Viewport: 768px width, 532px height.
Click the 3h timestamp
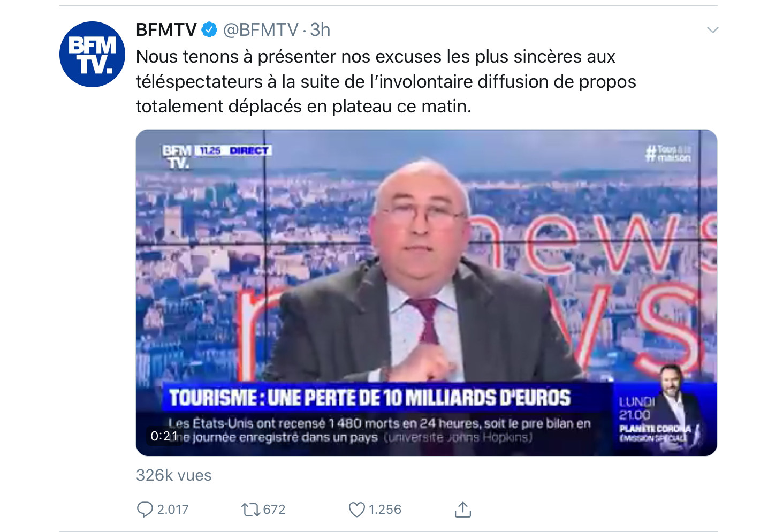(320, 30)
